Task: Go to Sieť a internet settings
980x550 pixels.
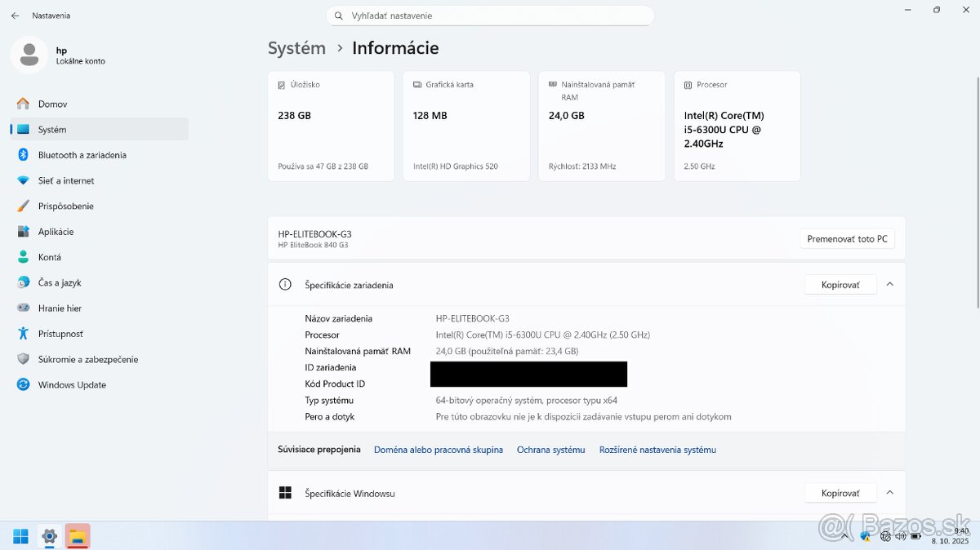Action: pos(66,180)
